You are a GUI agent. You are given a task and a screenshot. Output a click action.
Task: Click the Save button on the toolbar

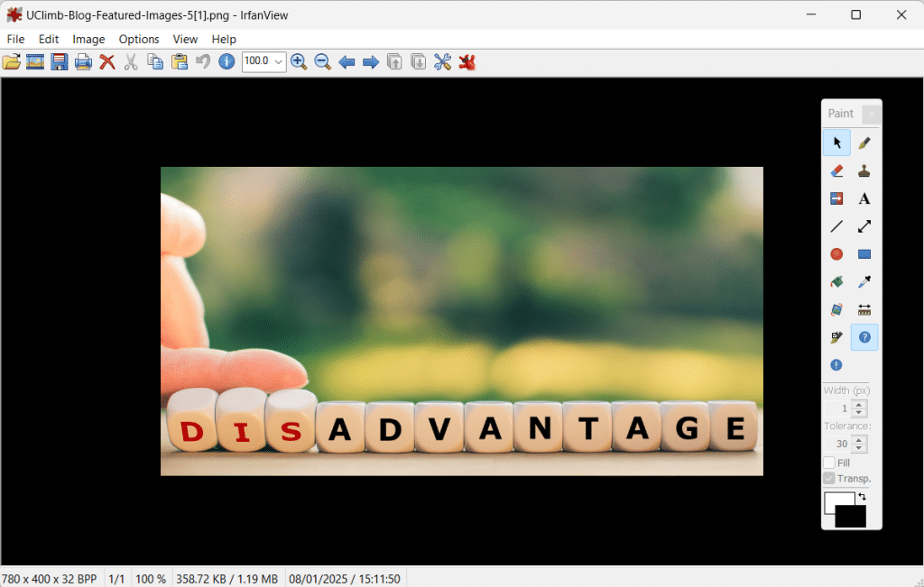(59, 61)
